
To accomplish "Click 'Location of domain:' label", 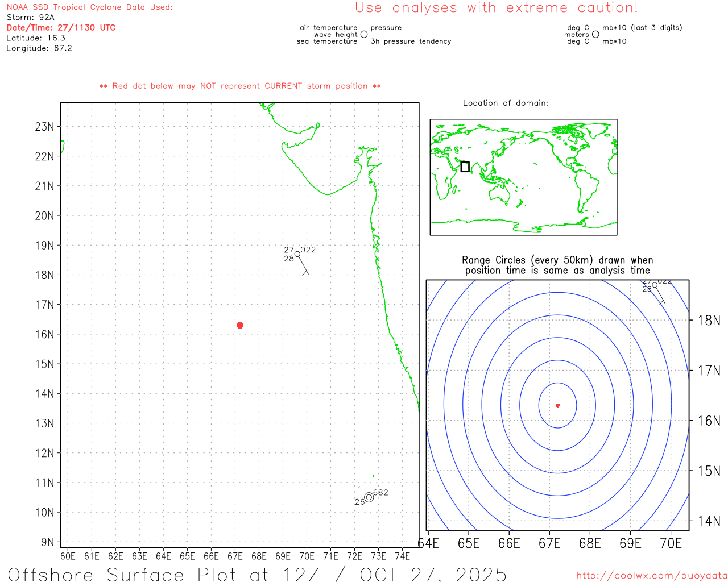I will pos(506,103).
